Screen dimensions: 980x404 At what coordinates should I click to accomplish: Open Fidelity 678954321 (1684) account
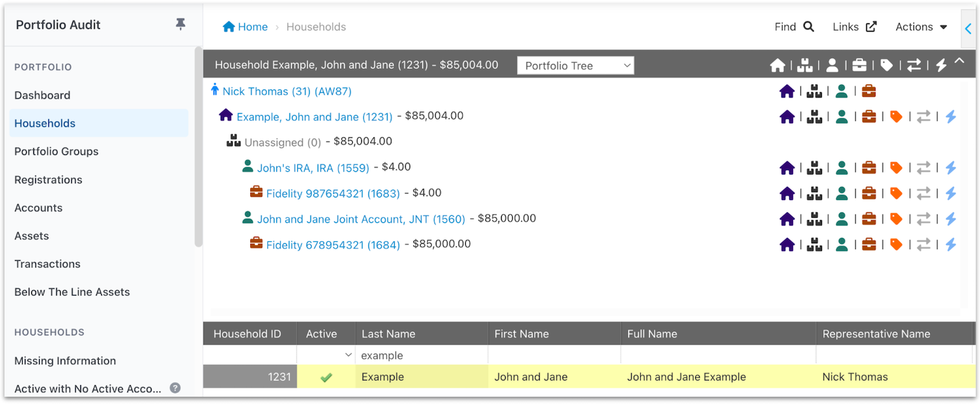click(333, 244)
